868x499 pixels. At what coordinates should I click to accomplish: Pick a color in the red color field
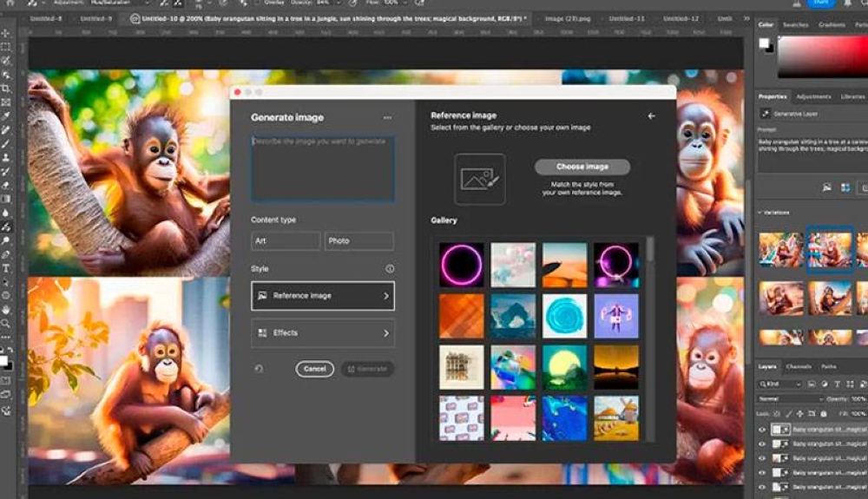[823, 57]
